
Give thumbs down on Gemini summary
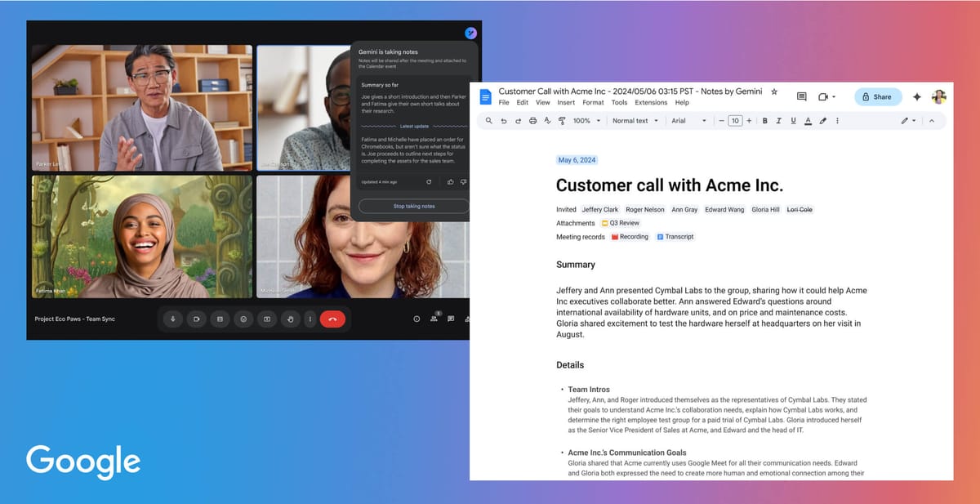(463, 181)
